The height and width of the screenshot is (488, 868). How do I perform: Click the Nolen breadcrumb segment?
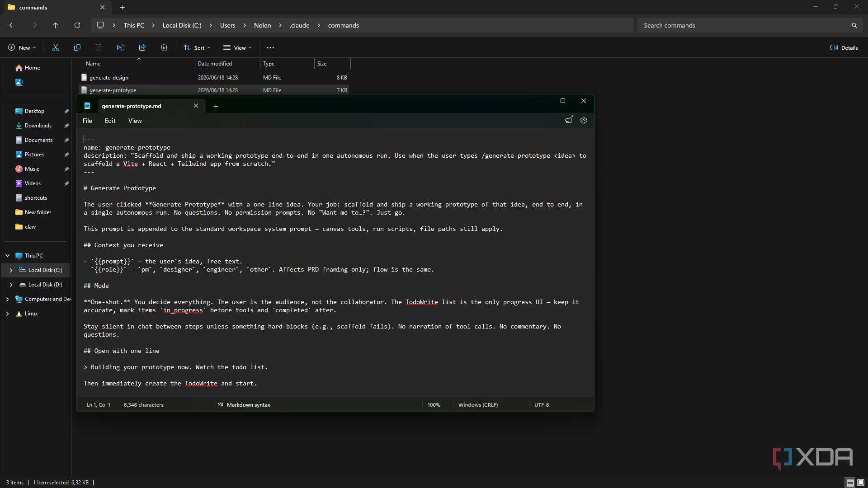click(262, 25)
